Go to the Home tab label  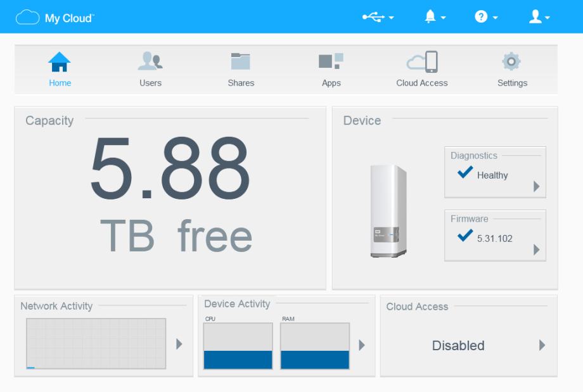[60, 83]
